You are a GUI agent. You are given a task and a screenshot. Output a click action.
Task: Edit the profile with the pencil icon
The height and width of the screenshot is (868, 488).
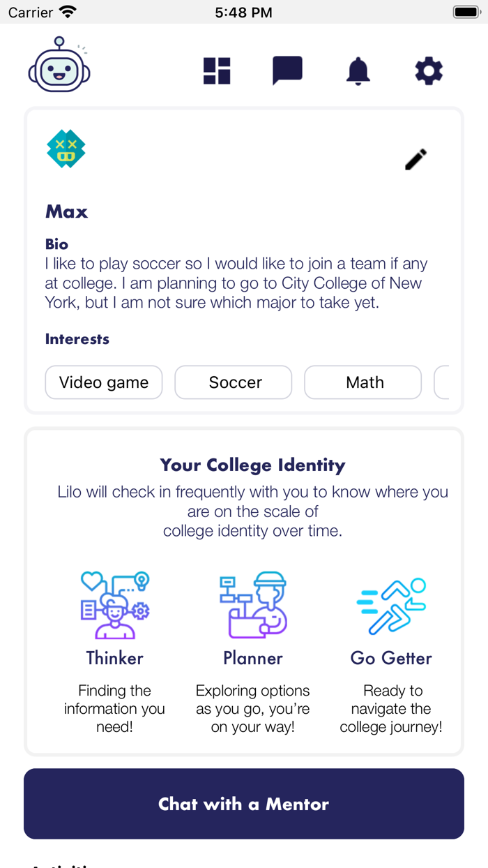click(x=415, y=159)
